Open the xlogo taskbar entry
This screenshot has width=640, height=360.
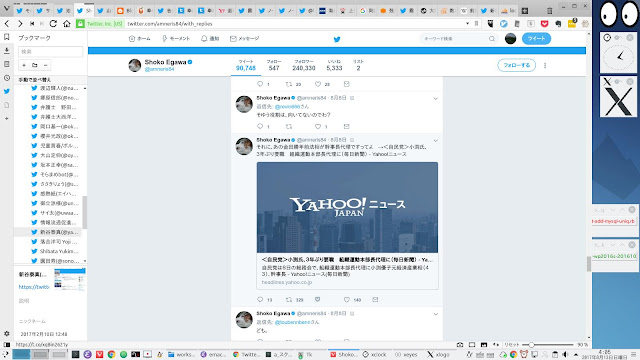coord(438,354)
